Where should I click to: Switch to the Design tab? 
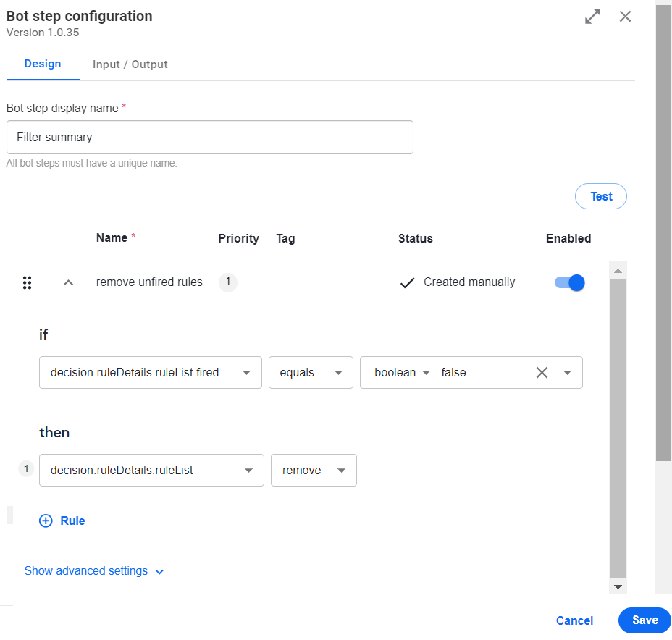click(43, 64)
